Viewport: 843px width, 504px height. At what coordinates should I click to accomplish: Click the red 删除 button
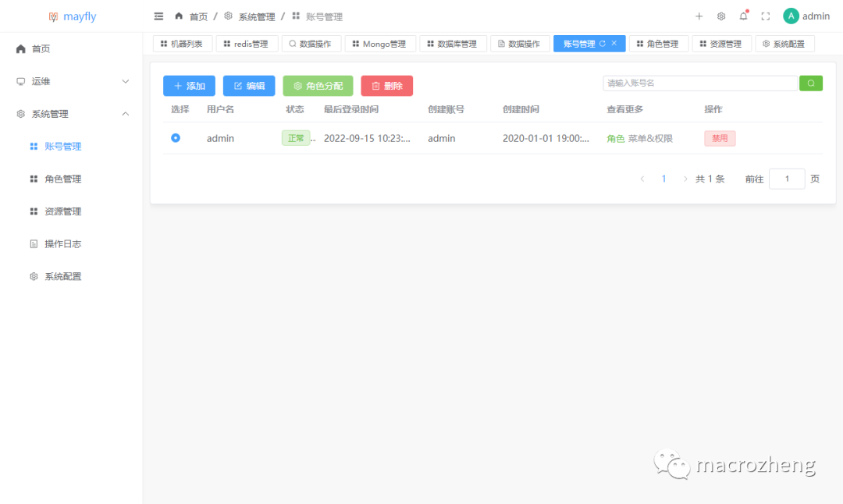386,86
